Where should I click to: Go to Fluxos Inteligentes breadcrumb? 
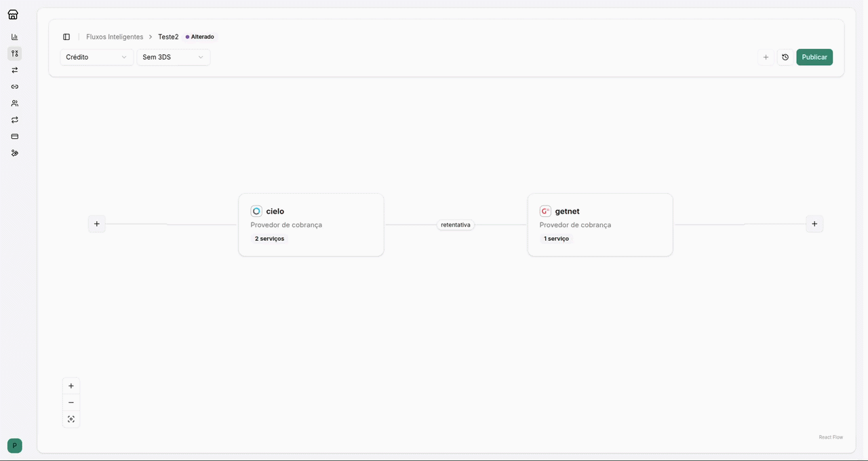pos(115,37)
